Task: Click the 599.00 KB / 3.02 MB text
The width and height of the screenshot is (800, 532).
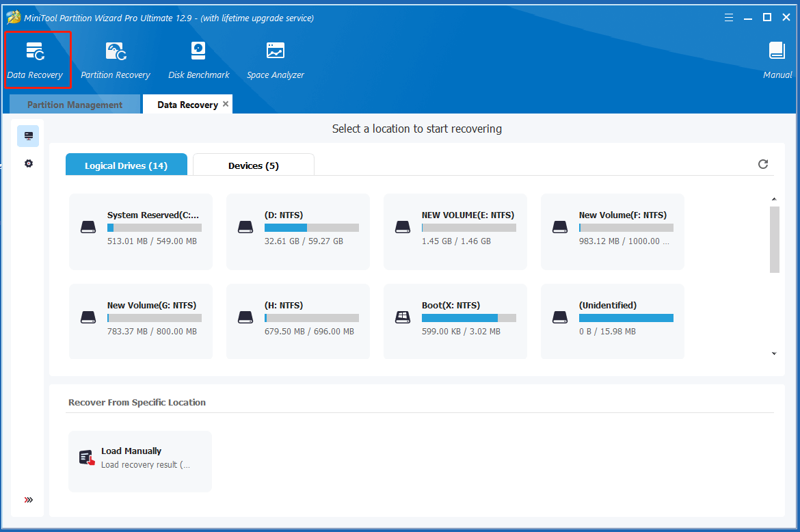Action: [x=461, y=332]
